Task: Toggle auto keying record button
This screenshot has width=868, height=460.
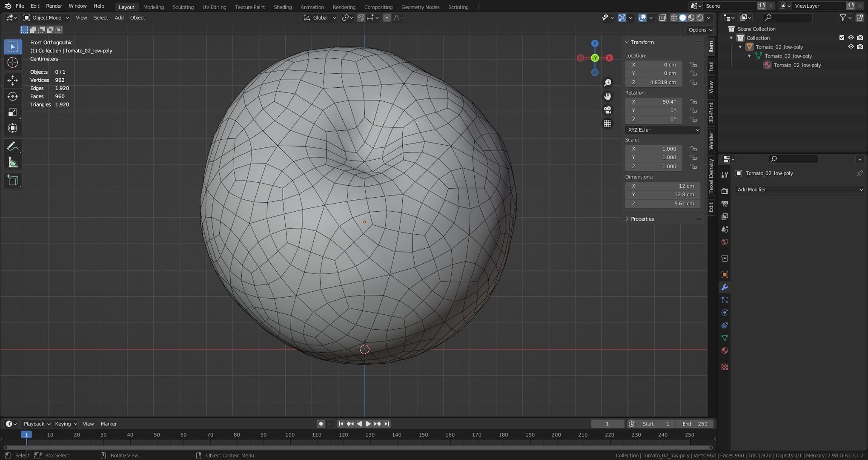Action: 321,424
